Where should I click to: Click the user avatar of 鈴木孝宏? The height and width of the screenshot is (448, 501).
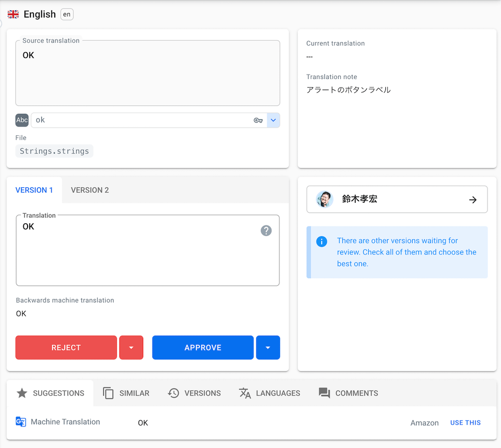pyautogui.click(x=325, y=199)
